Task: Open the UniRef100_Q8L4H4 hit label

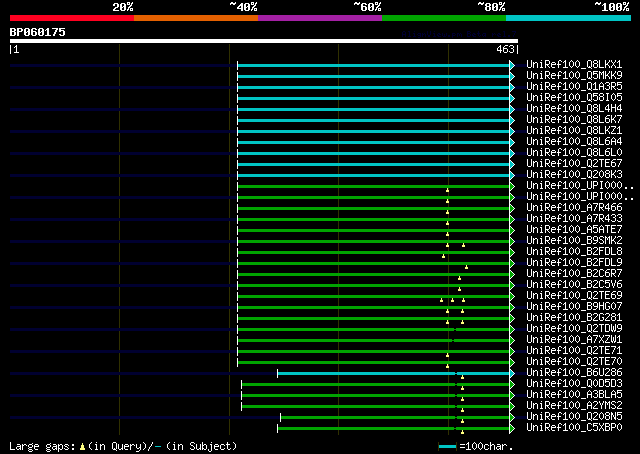Action: (574, 109)
